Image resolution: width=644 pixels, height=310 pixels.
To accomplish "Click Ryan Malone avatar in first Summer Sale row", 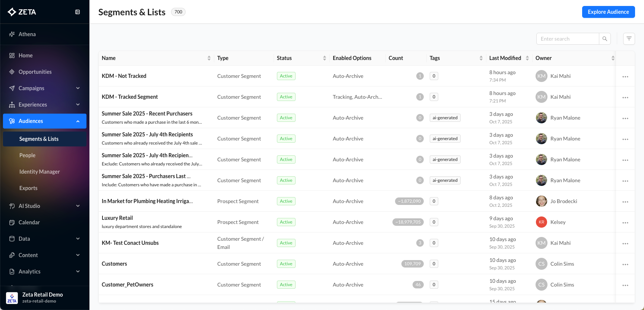I will tap(541, 118).
